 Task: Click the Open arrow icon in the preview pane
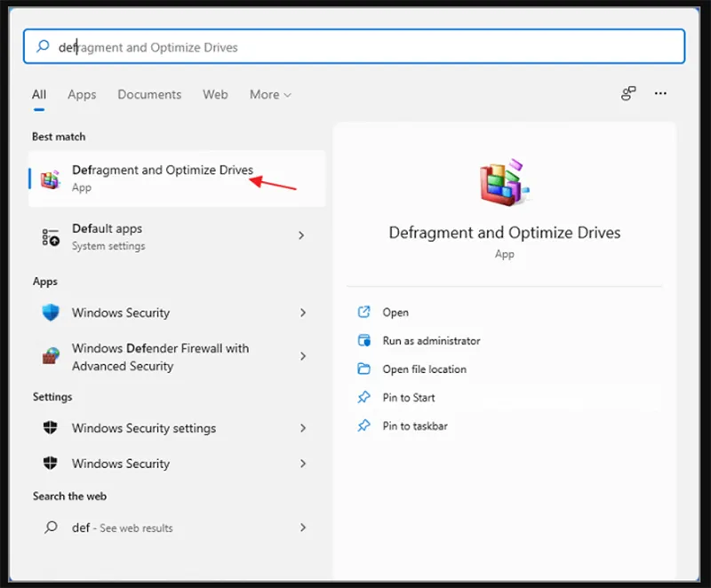coord(364,312)
